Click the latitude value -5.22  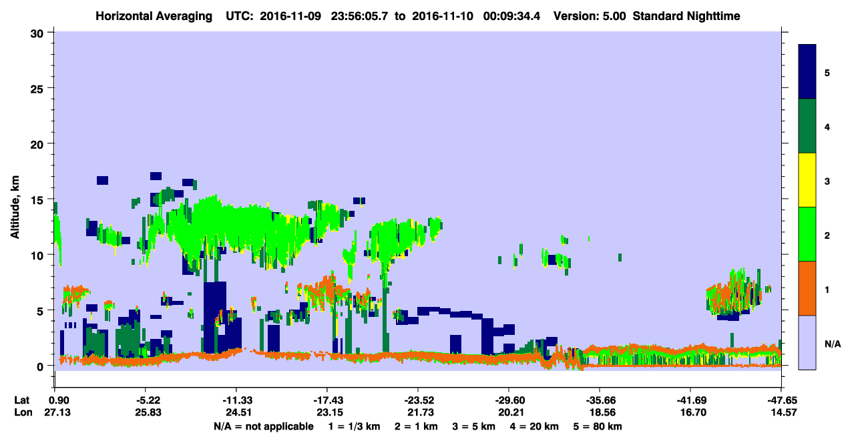coord(145,400)
